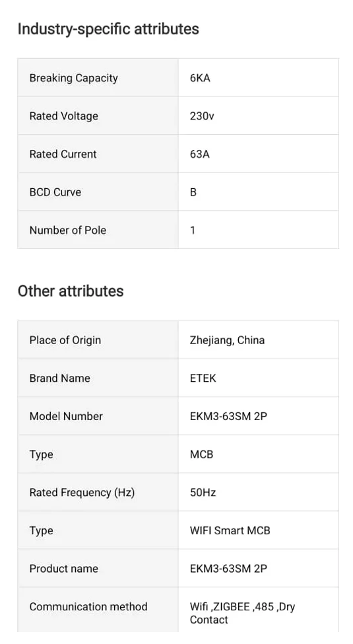Click the WIFI Smart MCB value
The width and height of the screenshot is (353, 644).
pyautogui.click(x=230, y=530)
